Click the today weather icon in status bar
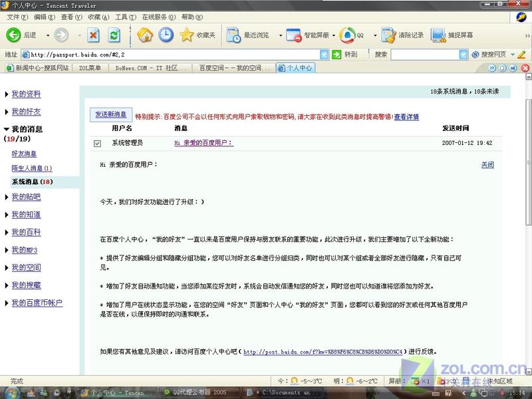Screen dimensions: 532x399 point(295,381)
